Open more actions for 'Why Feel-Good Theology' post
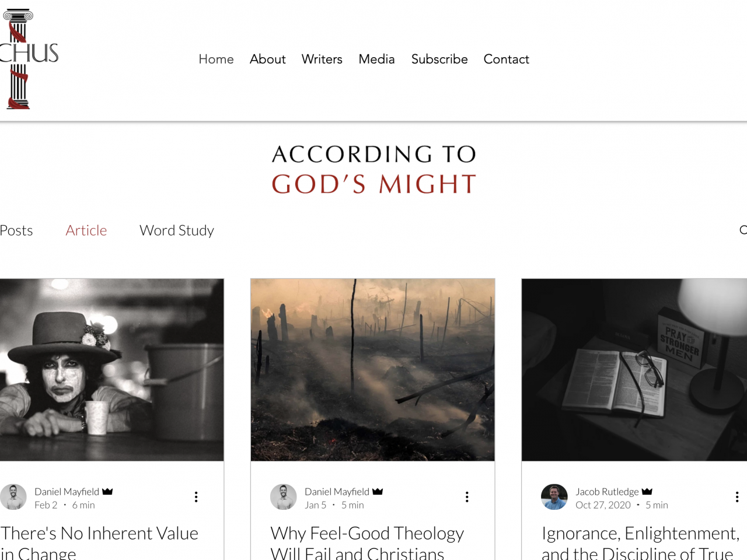Image resolution: width=747 pixels, height=560 pixels. (467, 497)
